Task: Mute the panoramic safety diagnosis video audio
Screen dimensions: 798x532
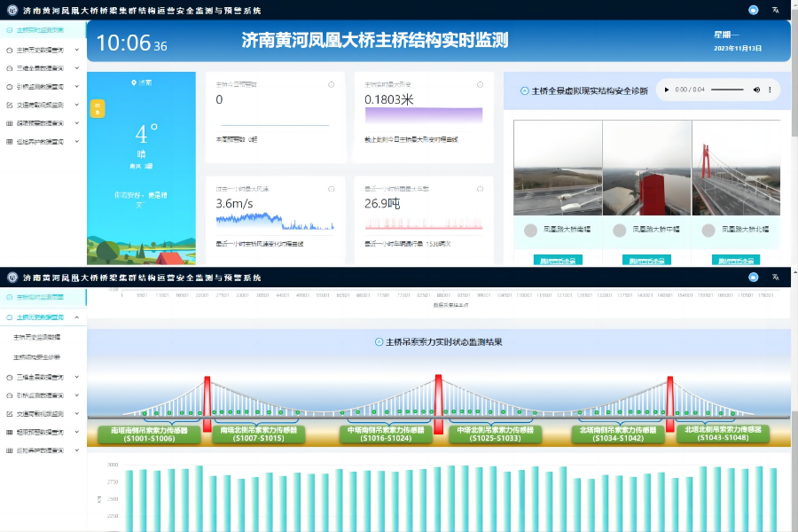Action: [x=757, y=89]
